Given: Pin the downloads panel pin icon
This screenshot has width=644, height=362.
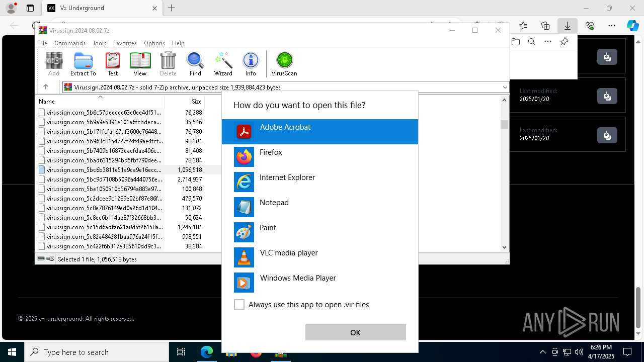Looking at the screenshot, I should pyautogui.click(x=565, y=42).
